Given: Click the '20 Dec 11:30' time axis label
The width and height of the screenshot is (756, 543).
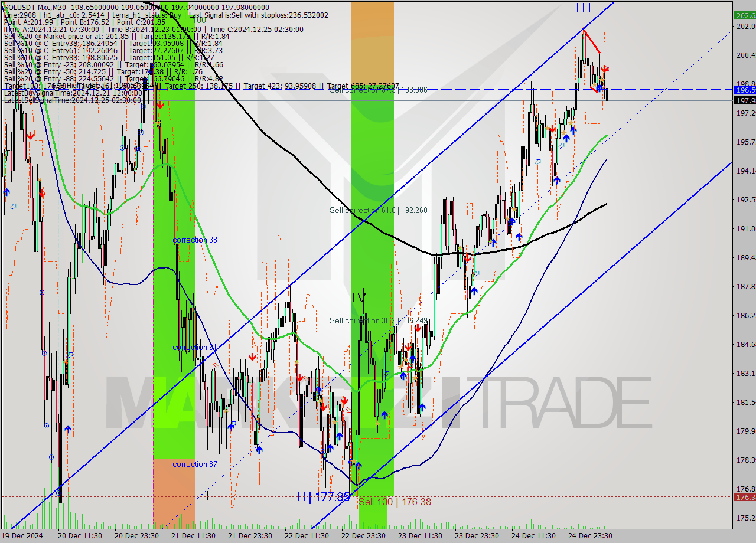Looking at the screenshot, I should click(x=80, y=536).
